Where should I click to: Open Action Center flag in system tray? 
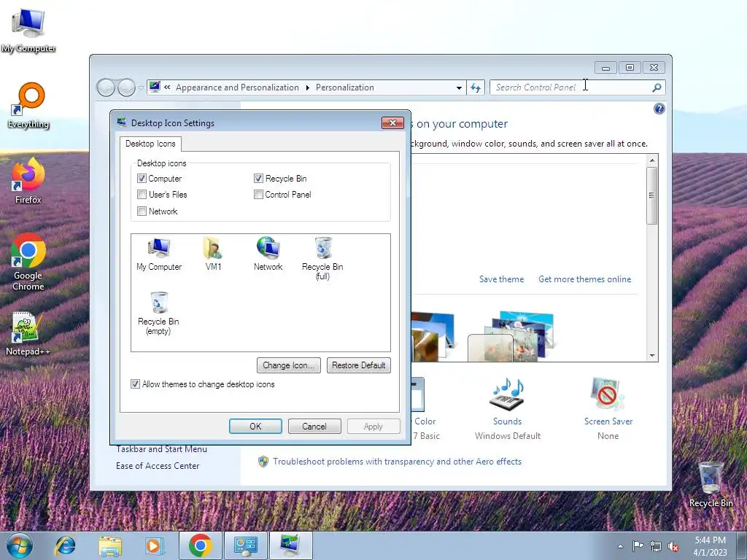(638, 546)
